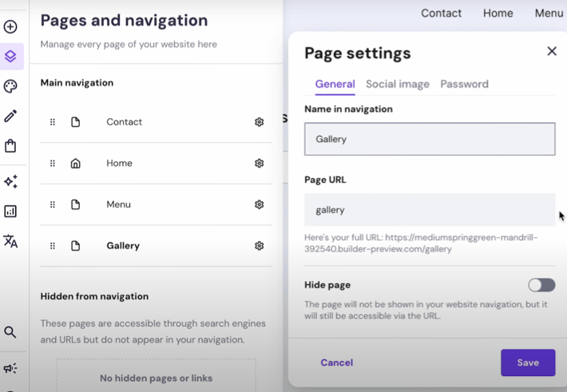The height and width of the screenshot is (392, 567).
Task: Select the Gallery page in main navigation
Action: [157, 246]
